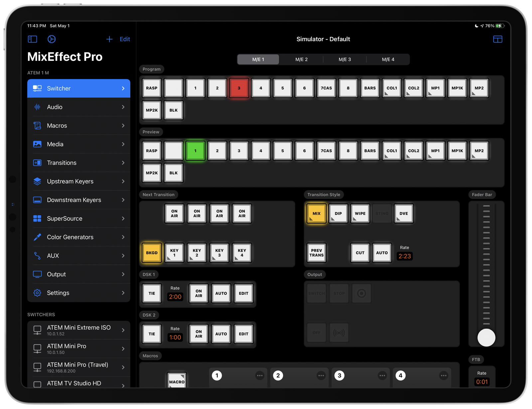Open the connection status gear icon

point(52,39)
